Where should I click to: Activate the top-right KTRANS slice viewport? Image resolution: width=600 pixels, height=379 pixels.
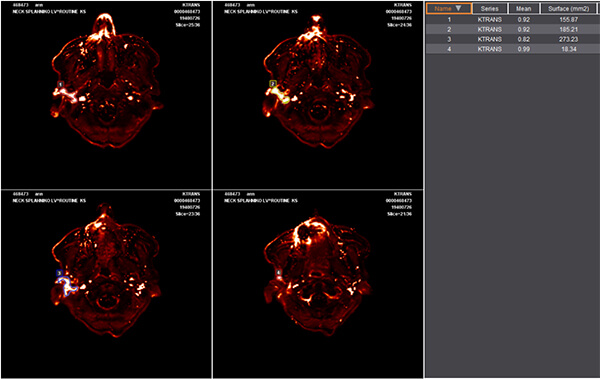point(318,95)
